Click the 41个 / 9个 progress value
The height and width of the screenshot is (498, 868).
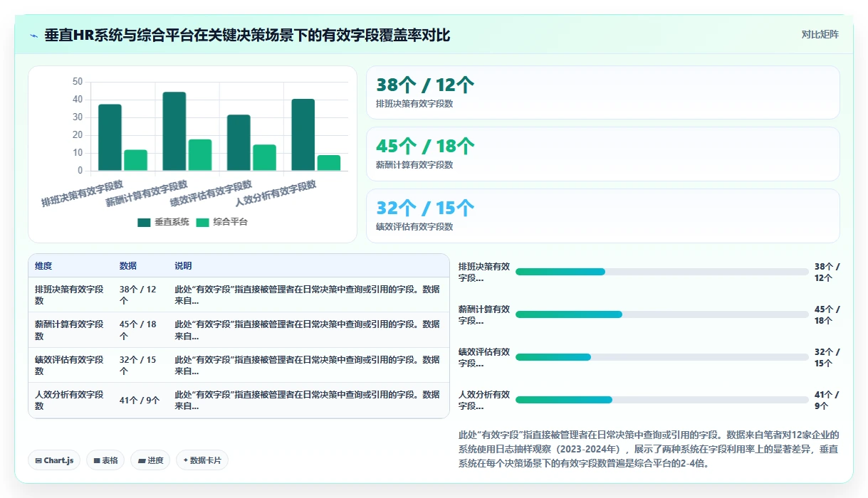[827, 400]
